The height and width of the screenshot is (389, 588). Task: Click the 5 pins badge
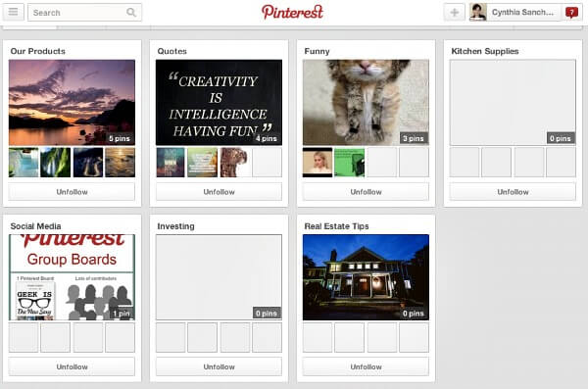[x=120, y=139]
